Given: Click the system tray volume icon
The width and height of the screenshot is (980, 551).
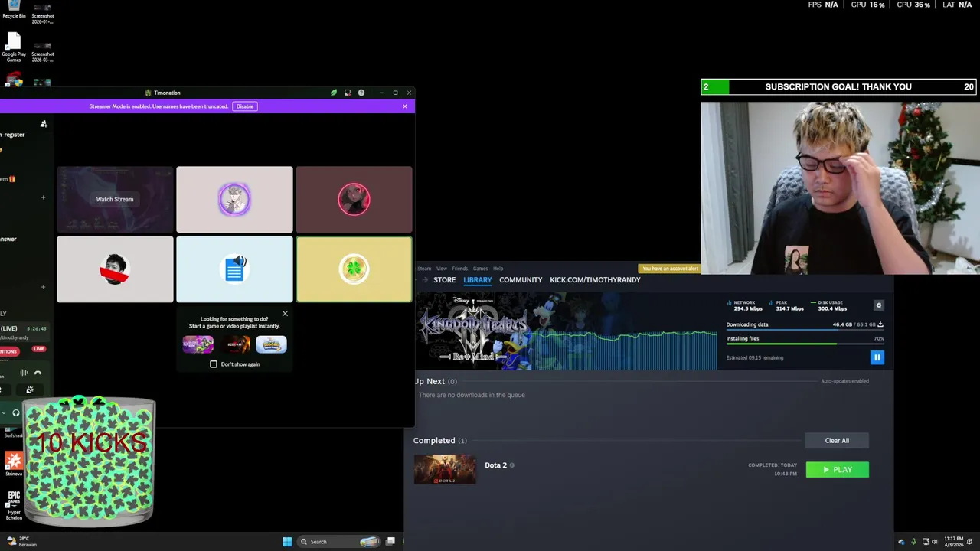Looking at the screenshot, I should (x=935, y=542).
